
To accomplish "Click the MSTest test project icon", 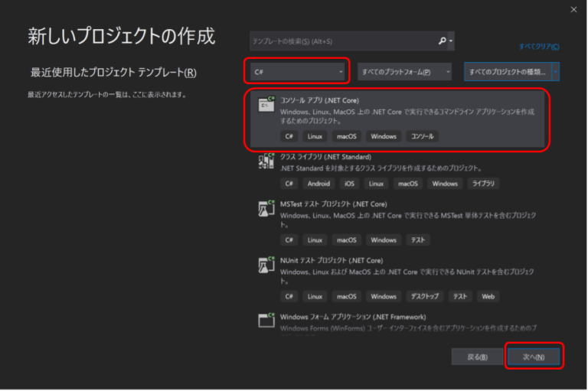I will [x=266, y=209].
